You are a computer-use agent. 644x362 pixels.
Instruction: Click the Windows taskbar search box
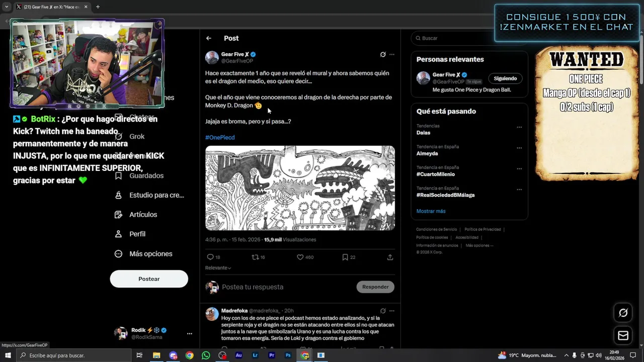pos(73,355)
